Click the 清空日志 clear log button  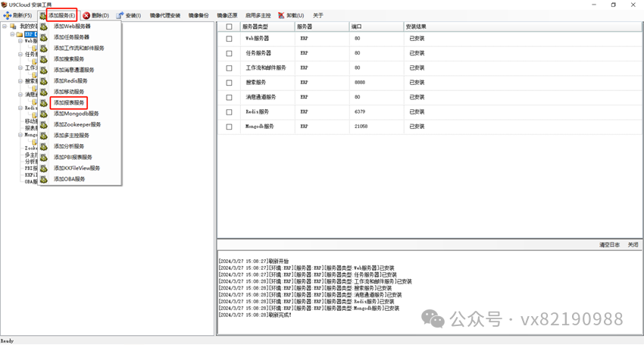(x=609, y=245)
